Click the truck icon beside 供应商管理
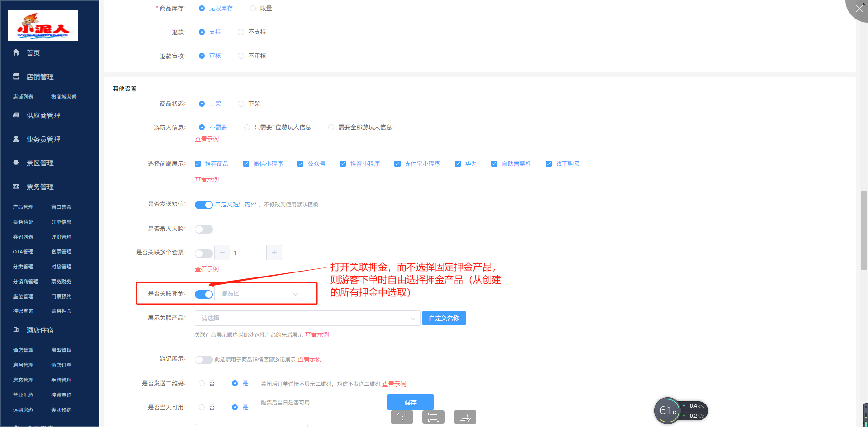Viewport: 868px width, 427px height. point(16,115)
